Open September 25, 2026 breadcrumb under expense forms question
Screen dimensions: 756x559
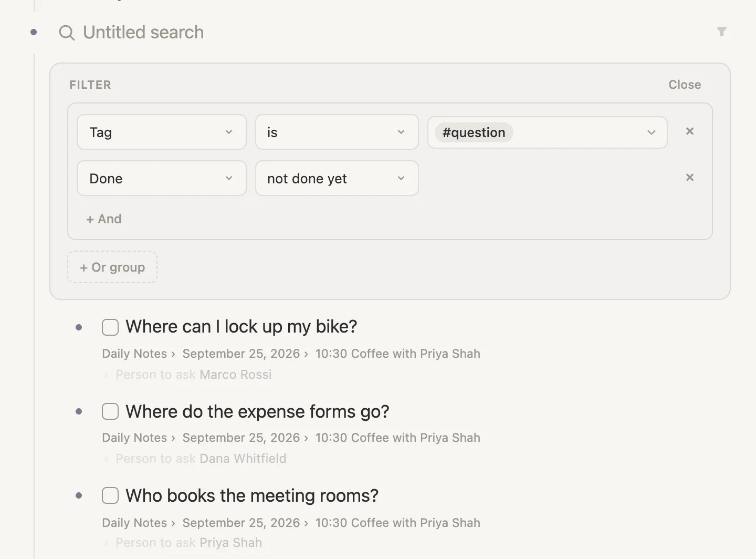(241, 438)
